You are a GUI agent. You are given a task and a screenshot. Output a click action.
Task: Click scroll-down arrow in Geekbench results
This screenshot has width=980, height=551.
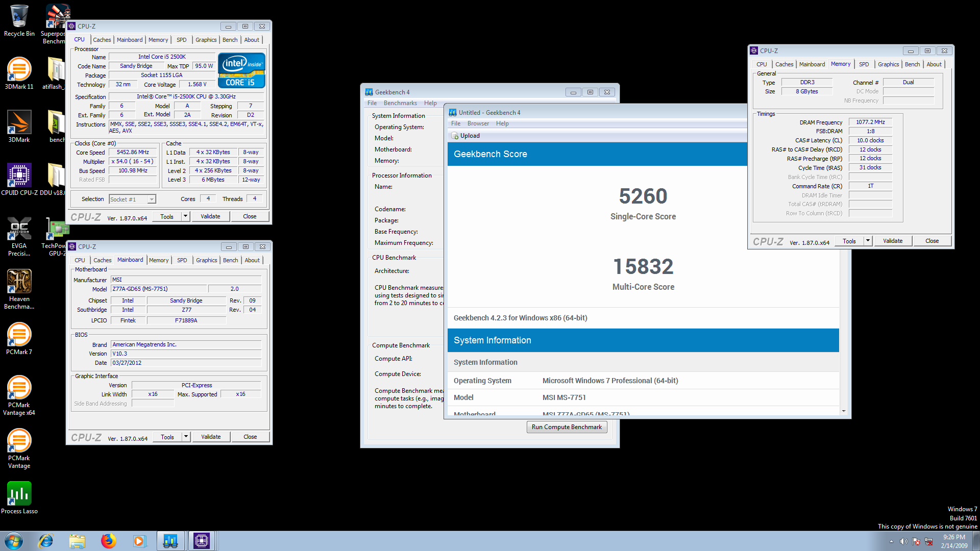(844, 411)
